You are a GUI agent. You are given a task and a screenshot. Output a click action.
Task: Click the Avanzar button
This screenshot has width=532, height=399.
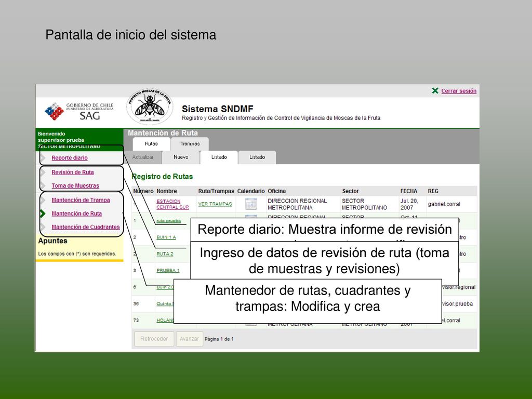point(189,339)
